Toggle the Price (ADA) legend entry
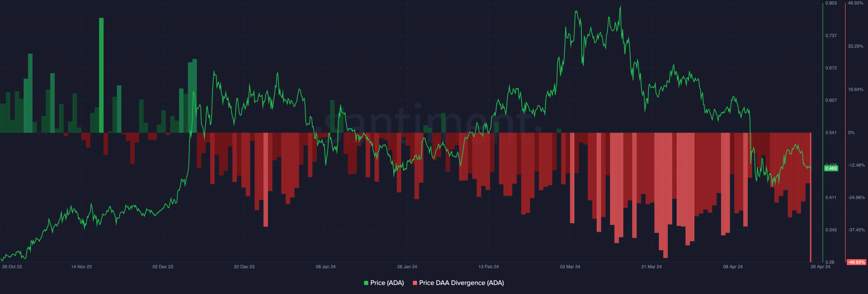868x294 pixels. (x=383, y=283)
